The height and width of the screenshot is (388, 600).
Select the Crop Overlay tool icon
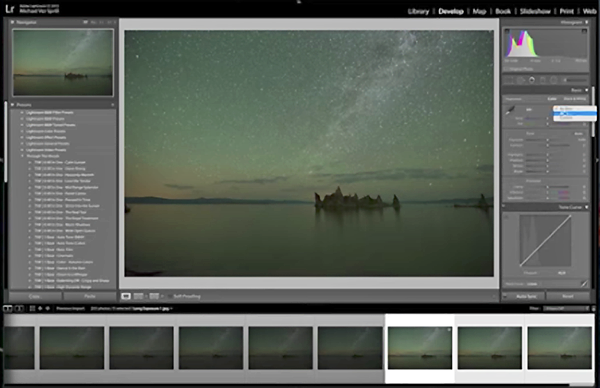point(509,80)
